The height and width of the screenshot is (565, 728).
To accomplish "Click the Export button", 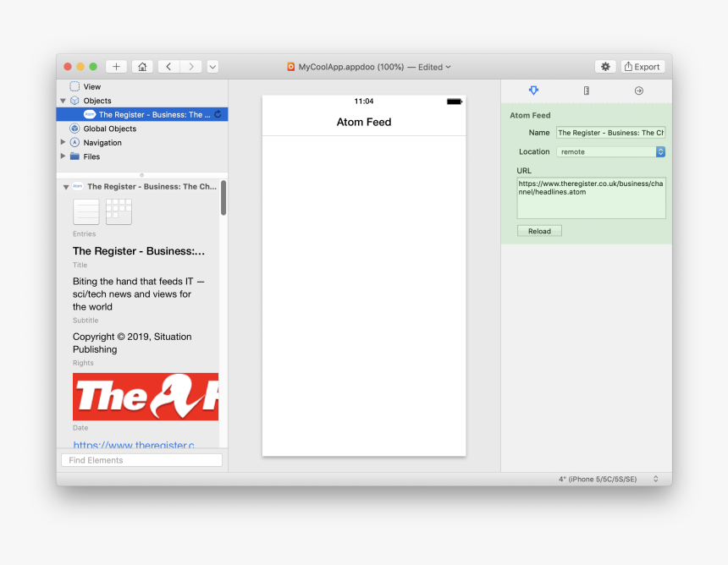I will (642, 66).
